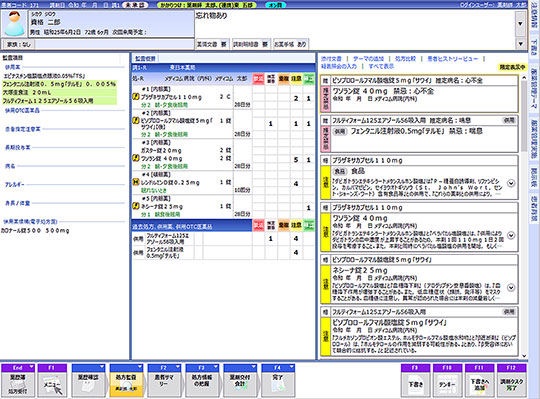Click the yellow icon beside プラザキサカプセル110mg
Screen dimensions: 540x399
click(x=136, y=97)
